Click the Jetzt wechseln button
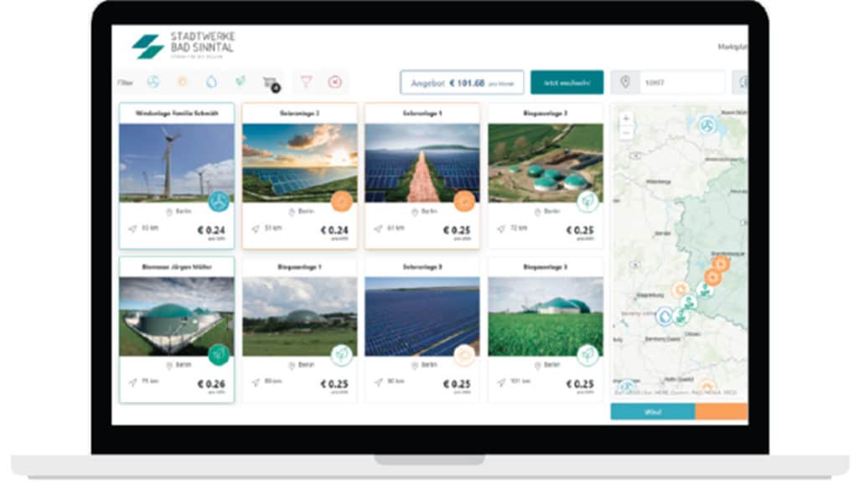 566,83
